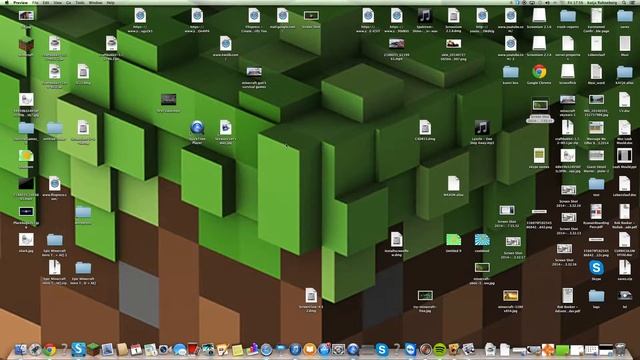Click the volume icon in menu bar
The height and width of the screenshot is (360, 640).
[548, 2]
